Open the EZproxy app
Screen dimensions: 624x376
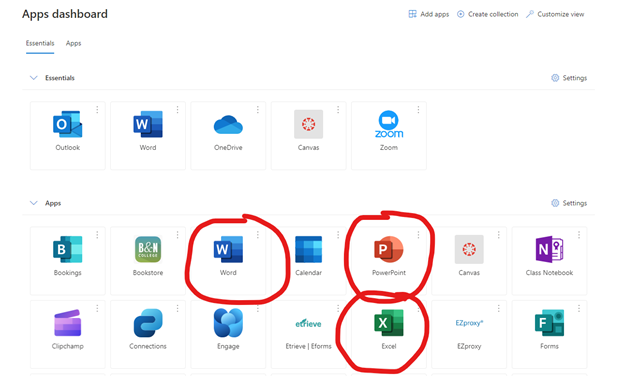click(469, 335)
